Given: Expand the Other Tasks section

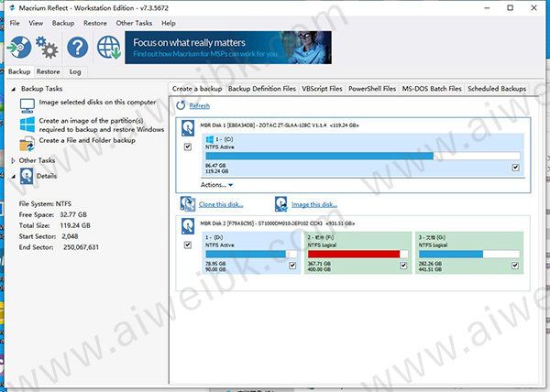Looking at the screenshot, I should (x=13, y=161).
